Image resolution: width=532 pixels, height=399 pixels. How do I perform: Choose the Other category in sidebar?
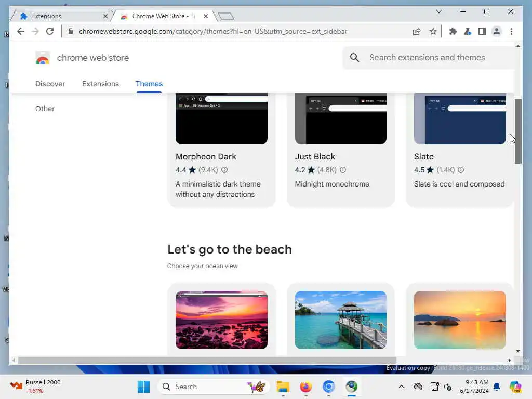click(x=45, y=109)
